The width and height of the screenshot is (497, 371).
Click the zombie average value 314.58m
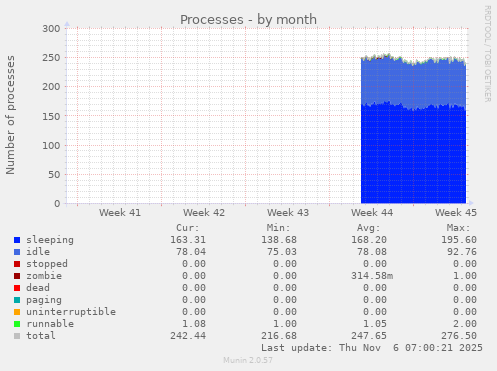pos(372,276)
